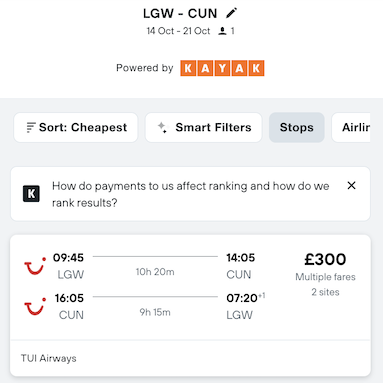This screenshot has height=383, width=383.
Task: Click the 2 sites link
Action: [325, 292]
